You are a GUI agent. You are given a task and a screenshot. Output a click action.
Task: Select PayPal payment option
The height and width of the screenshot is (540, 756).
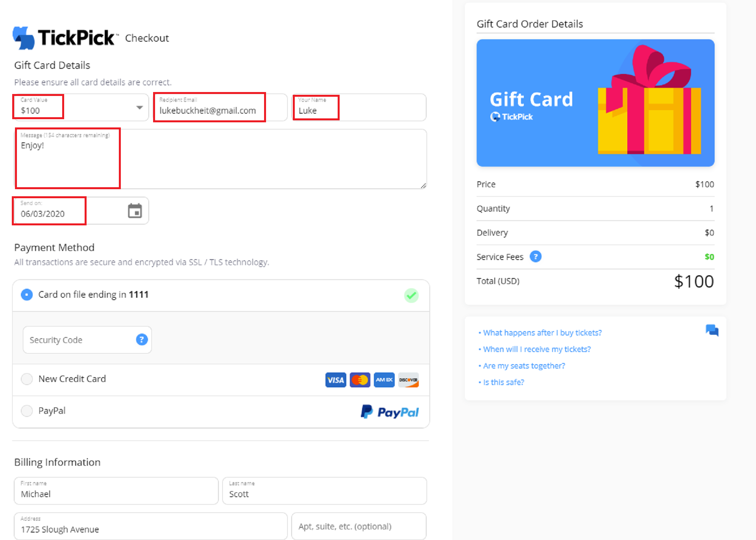click(27, 411)
